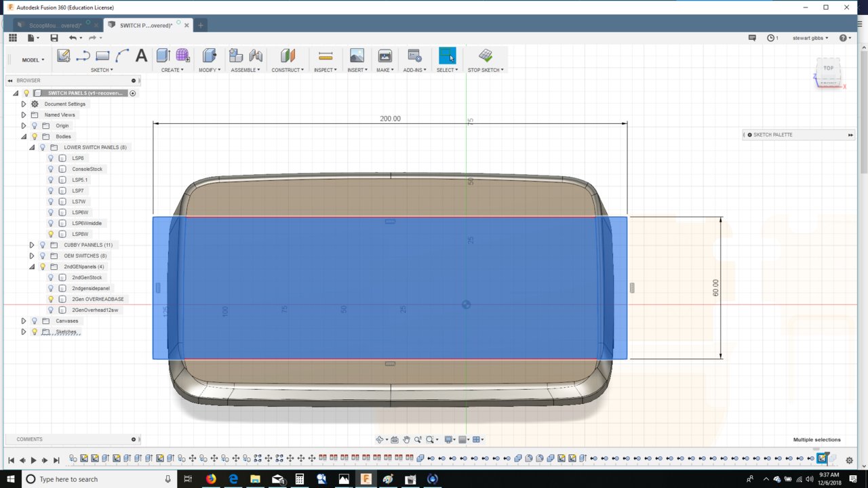Click the Add-Ins scripts icon
Image resolution: width=868 pixels, height=488 pixels.
tap(414, 56)
